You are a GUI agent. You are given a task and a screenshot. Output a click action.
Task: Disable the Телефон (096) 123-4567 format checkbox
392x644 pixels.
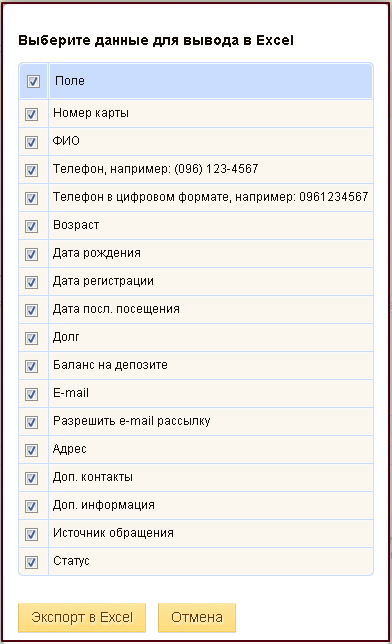pyautogui.click(x=32, y=170)
